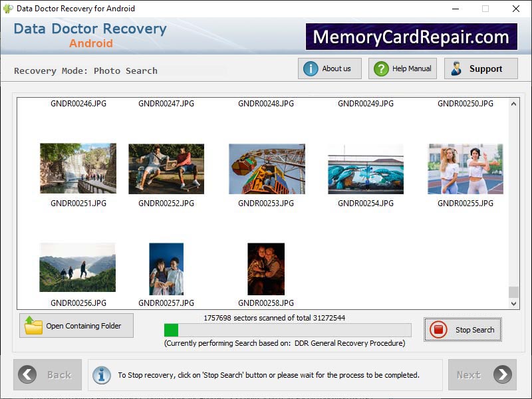Click the Open Containing Folder button
The width and height of the screenshot is (532, 399).
tap(76, 325)
